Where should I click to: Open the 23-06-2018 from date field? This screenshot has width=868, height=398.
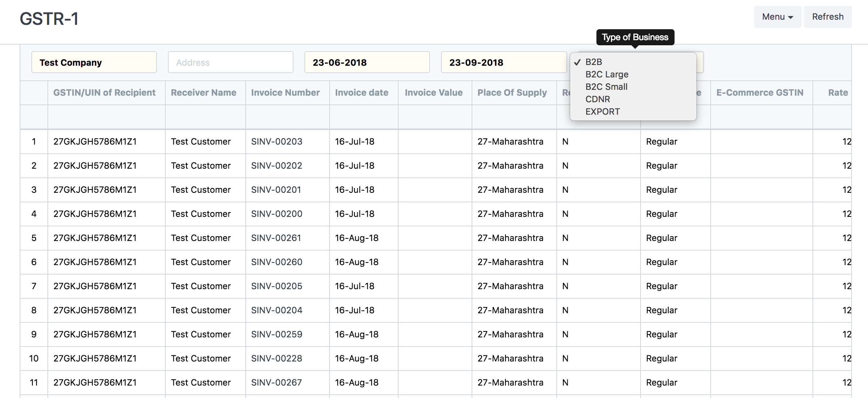[367, 62]
